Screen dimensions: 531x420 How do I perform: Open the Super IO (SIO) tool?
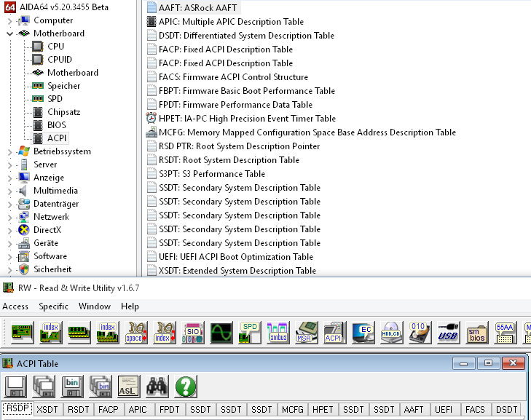click(193, 333)
